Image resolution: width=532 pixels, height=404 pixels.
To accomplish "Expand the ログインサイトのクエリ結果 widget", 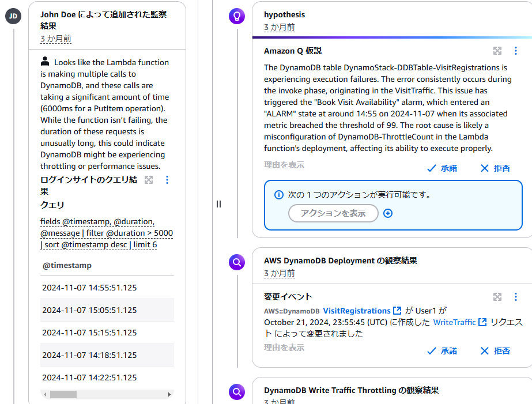I will (149, 180).
